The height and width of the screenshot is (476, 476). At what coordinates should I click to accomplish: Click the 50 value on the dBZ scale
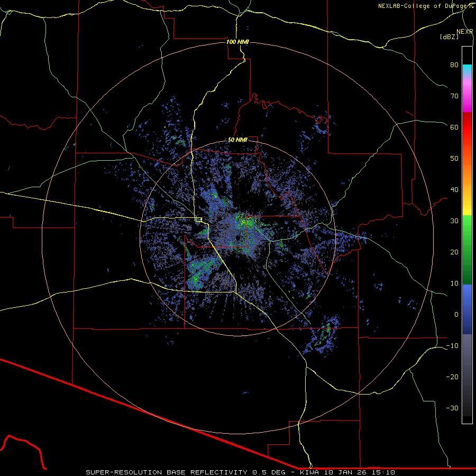(x=454, y=159)
